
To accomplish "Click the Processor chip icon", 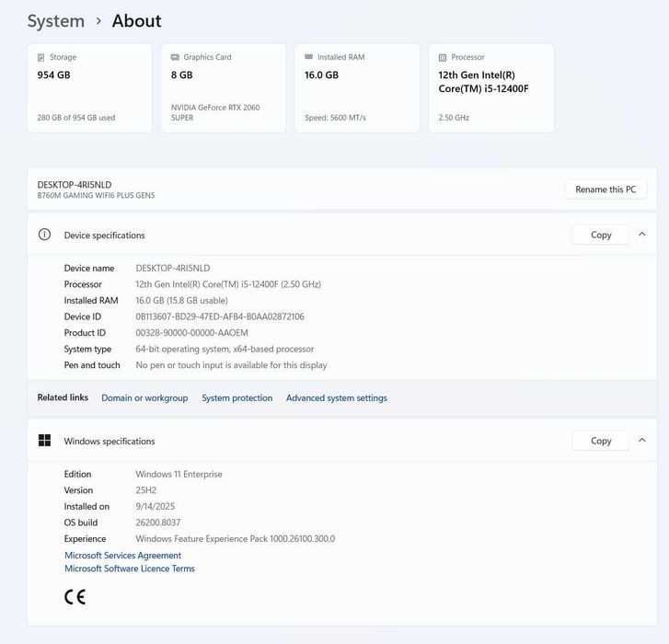I will pos(443,57).
